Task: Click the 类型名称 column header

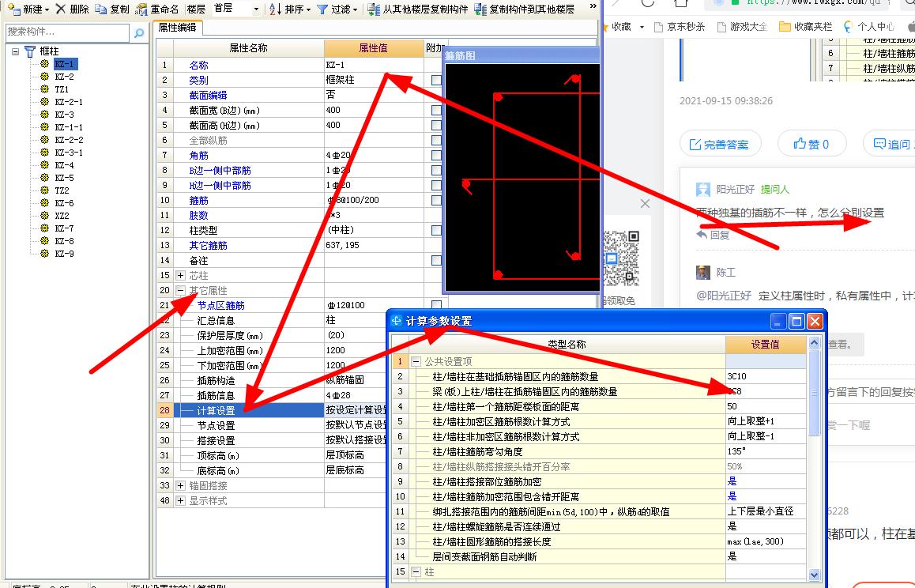Action: [x=567, y=344]
